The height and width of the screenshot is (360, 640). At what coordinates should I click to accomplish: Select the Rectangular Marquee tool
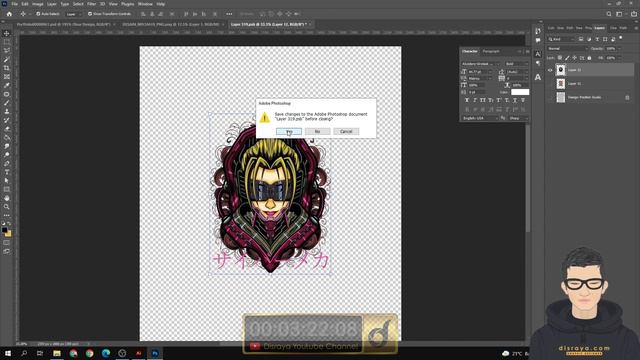pos(7,42)
